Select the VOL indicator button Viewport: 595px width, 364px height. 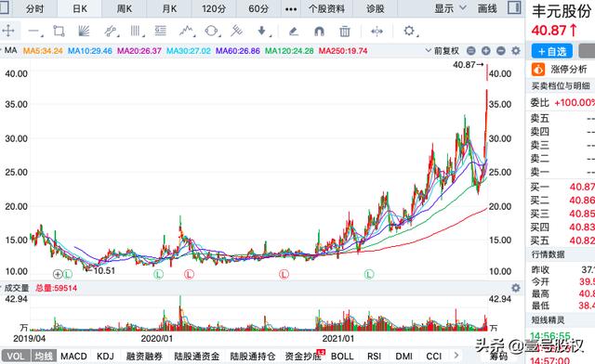(x=16, y=356)
